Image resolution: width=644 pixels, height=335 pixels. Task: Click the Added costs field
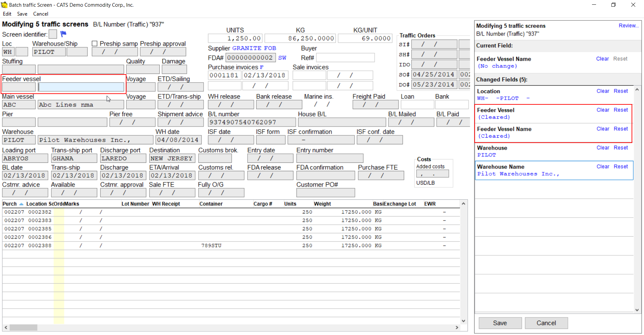(432, 174)
